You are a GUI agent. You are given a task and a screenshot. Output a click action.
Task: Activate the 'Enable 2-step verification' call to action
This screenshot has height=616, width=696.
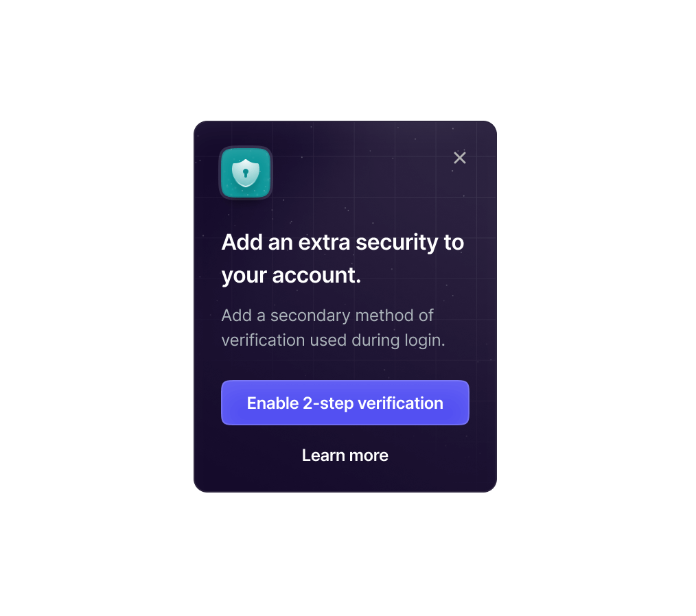pyautogui.click(x=345, y=403)
